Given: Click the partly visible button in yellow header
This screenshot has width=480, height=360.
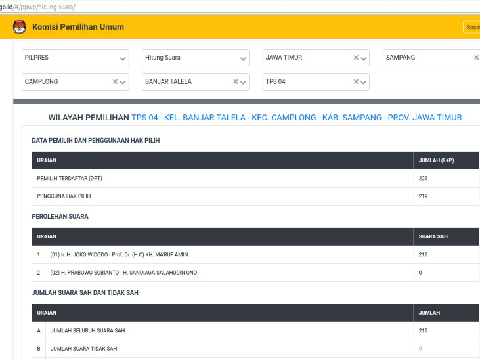Looking at the screenshot, I should click(472, 27).
